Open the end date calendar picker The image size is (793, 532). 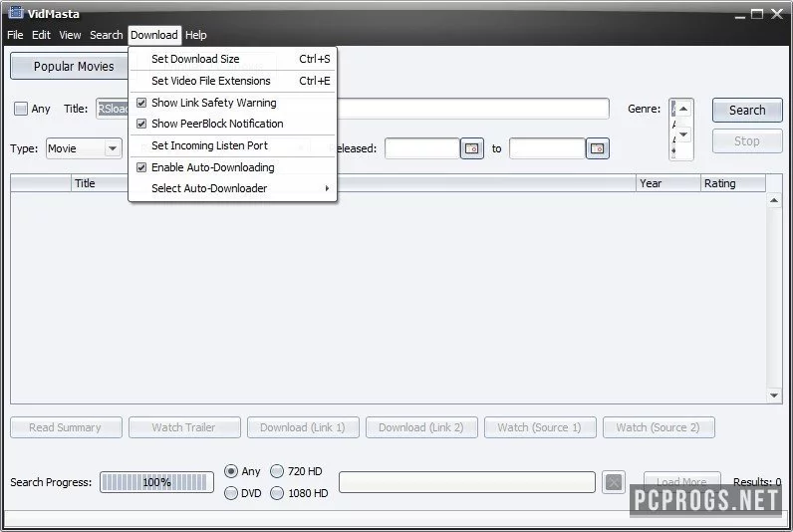[x=598, y=148]
